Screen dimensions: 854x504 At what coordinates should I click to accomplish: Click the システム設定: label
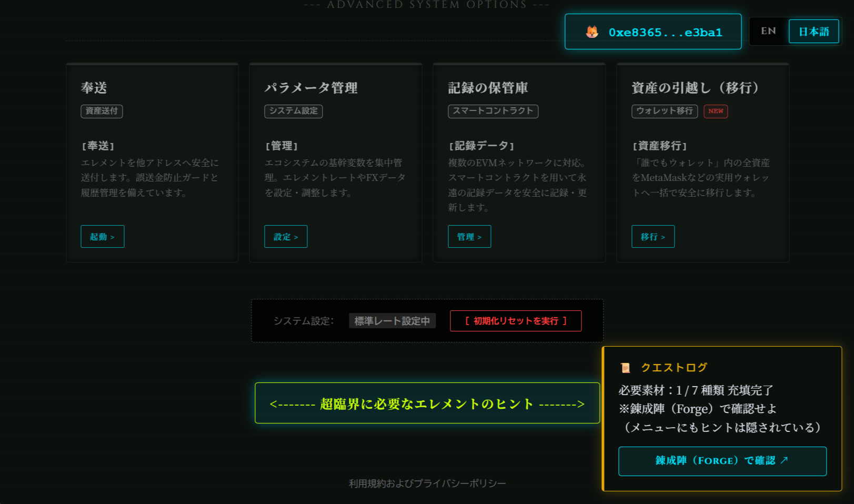click(304, 321)
